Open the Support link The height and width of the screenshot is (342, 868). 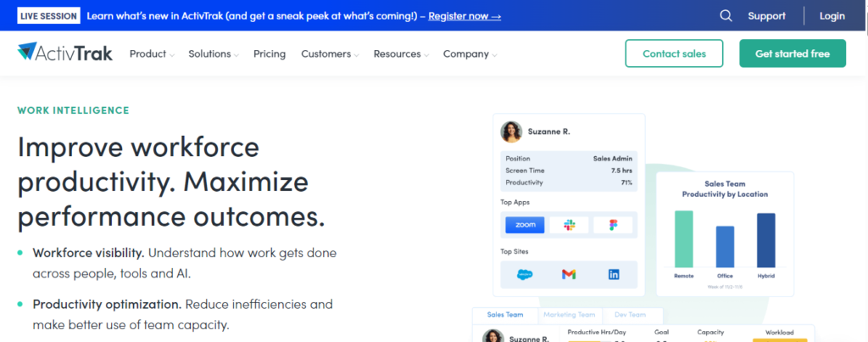(x=766, y=16)
